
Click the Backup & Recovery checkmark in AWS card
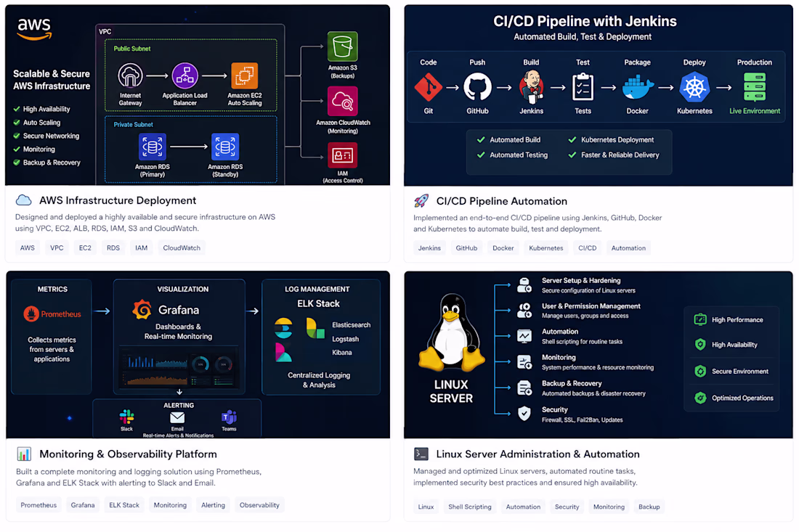pos(17,163)
